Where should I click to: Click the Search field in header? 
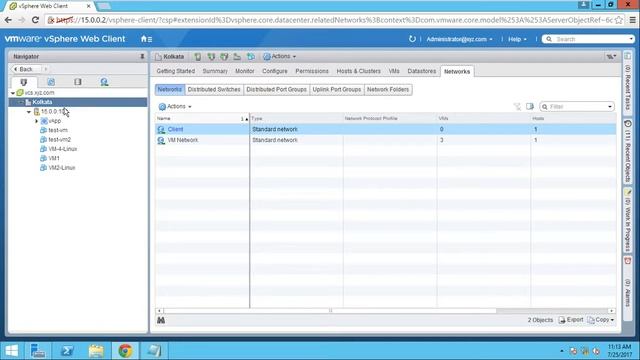588,39
